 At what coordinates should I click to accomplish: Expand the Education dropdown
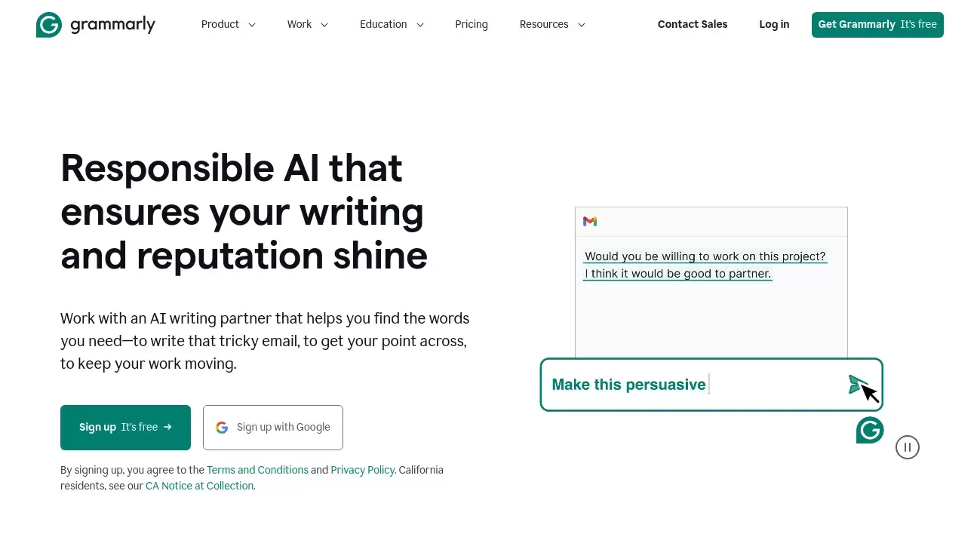pos(392,24)
